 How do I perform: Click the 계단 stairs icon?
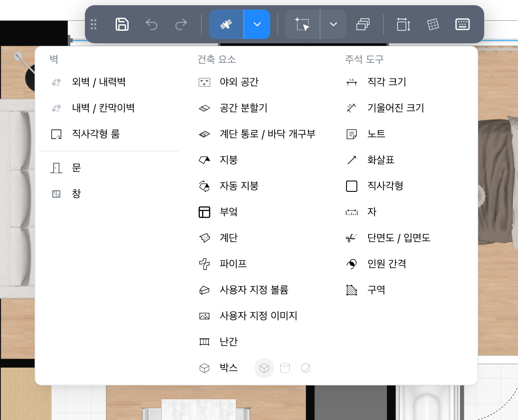(204, 238)
